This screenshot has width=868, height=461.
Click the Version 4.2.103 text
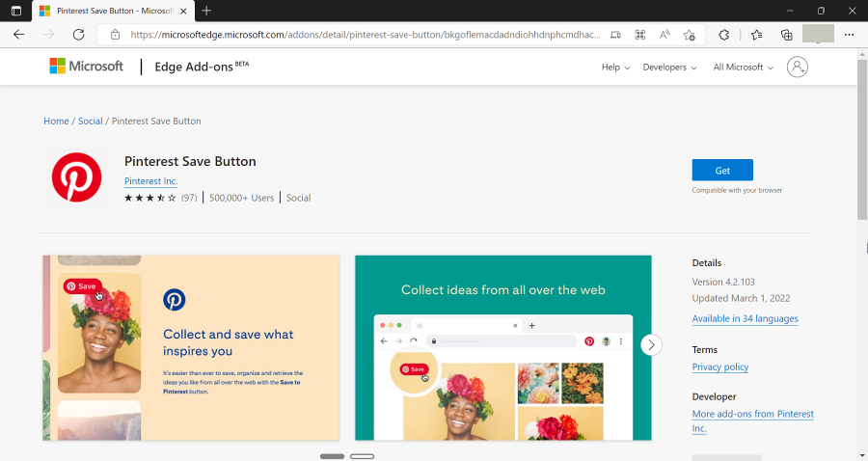(723, 282)
